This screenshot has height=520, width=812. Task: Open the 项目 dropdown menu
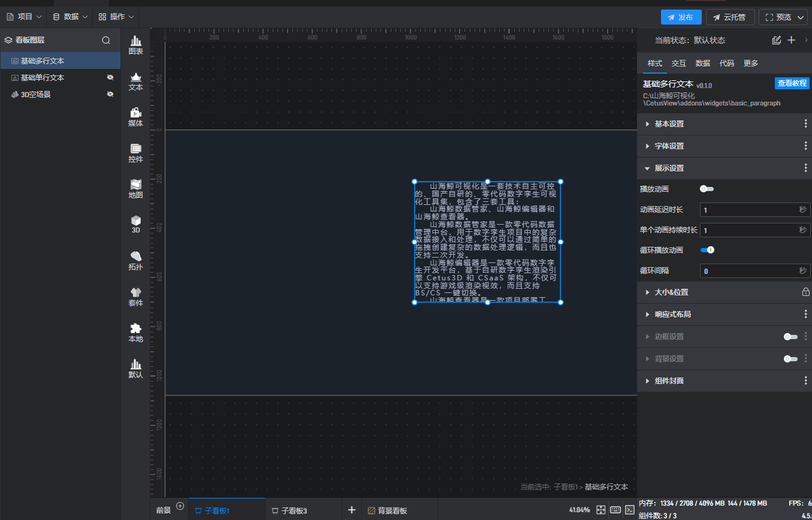pyautogui.click(x=24, y=17)
